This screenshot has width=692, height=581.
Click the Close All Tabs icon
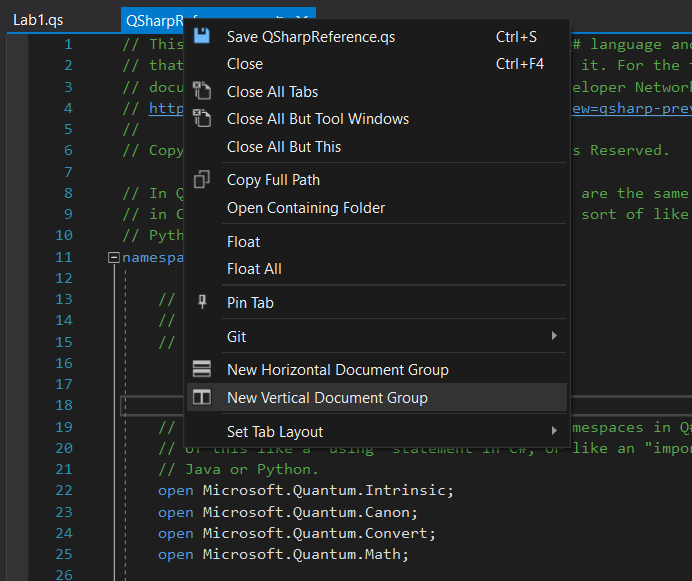point(202,91)
